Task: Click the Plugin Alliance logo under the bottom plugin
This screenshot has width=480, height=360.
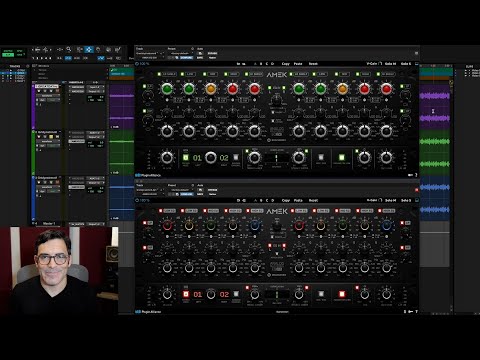Action: (x=148, y=312)
